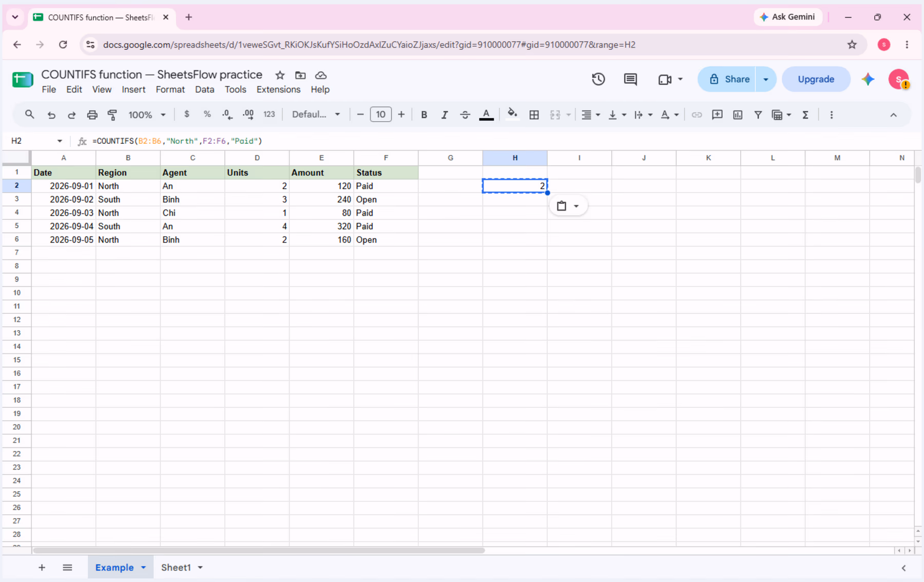The image size is (924, 582).
Task: Select column H header
Action: coord(515,158)
